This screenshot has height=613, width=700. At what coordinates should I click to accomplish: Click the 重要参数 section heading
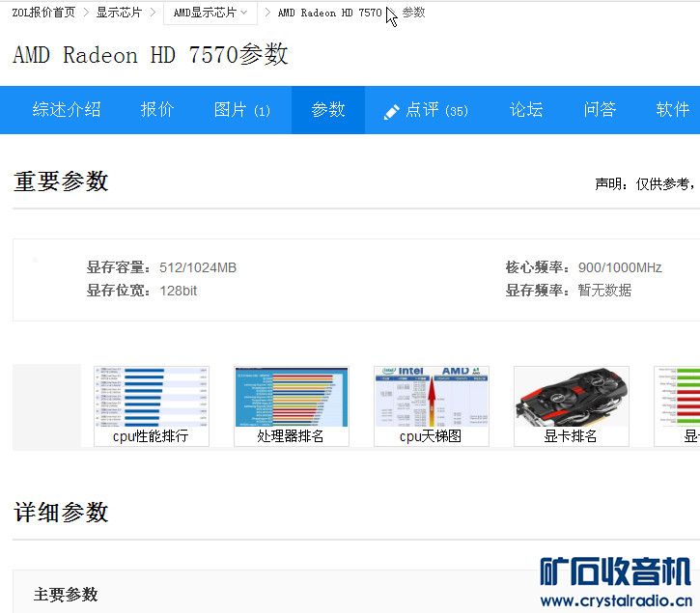click(61, 181)
